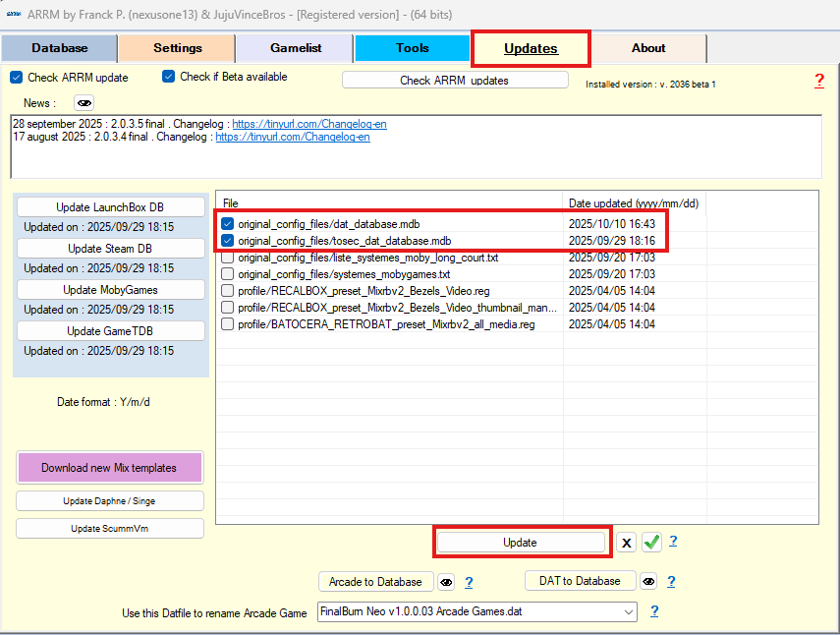
Task: Click the green checkmark select-all icon
Action: (651, 543)
